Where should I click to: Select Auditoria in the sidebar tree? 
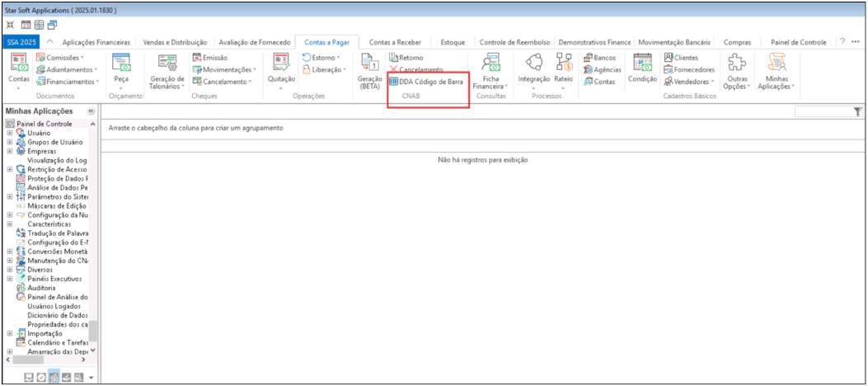(41, 288)
